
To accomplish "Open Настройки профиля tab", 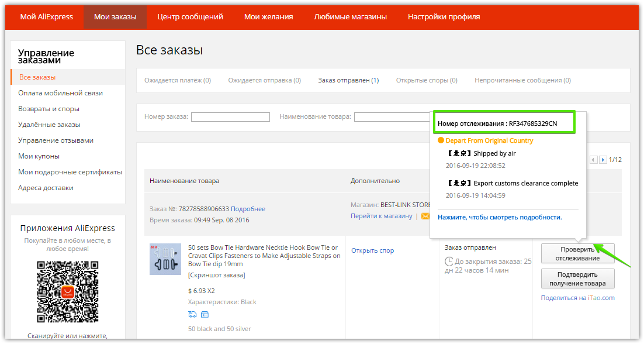I will [444, 17].
